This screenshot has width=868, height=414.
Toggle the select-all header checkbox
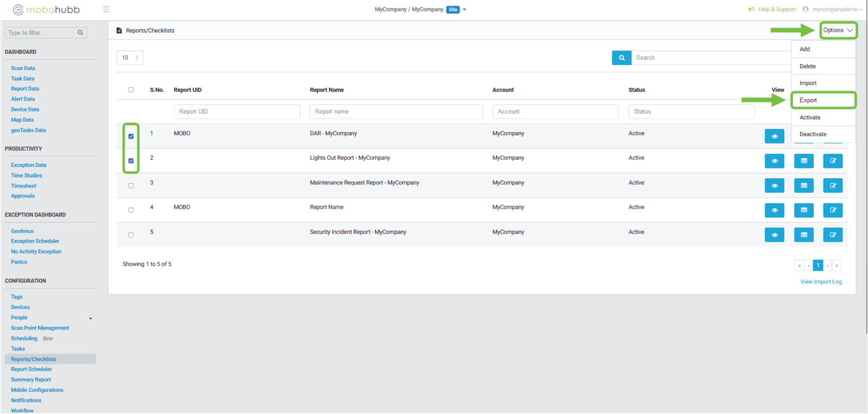[131, 90]
